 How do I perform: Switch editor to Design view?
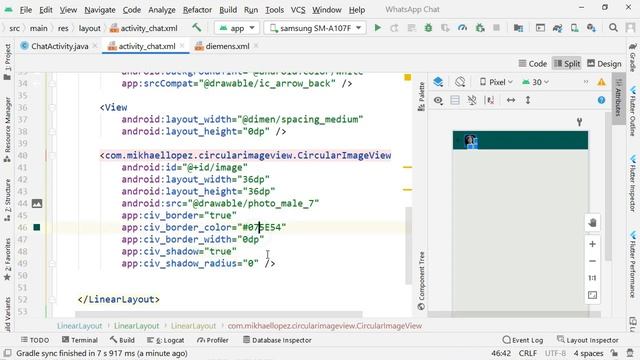[x=604, y=64]
